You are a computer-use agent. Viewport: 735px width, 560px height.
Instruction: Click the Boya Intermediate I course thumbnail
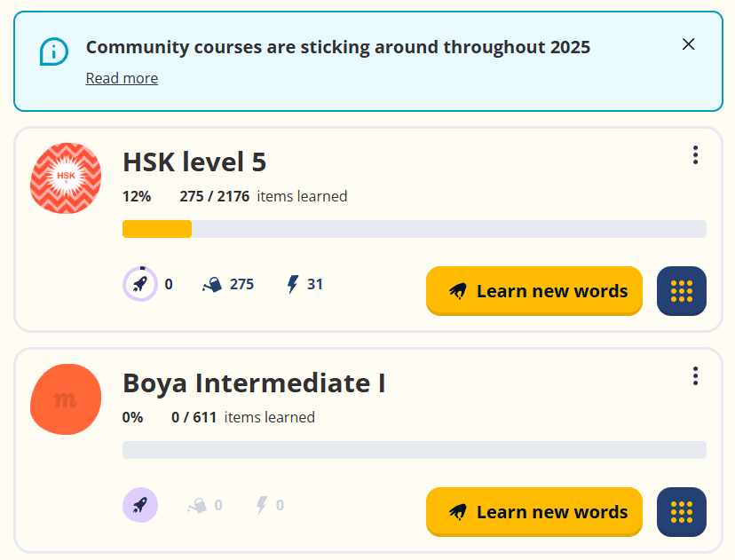point(66,399)
